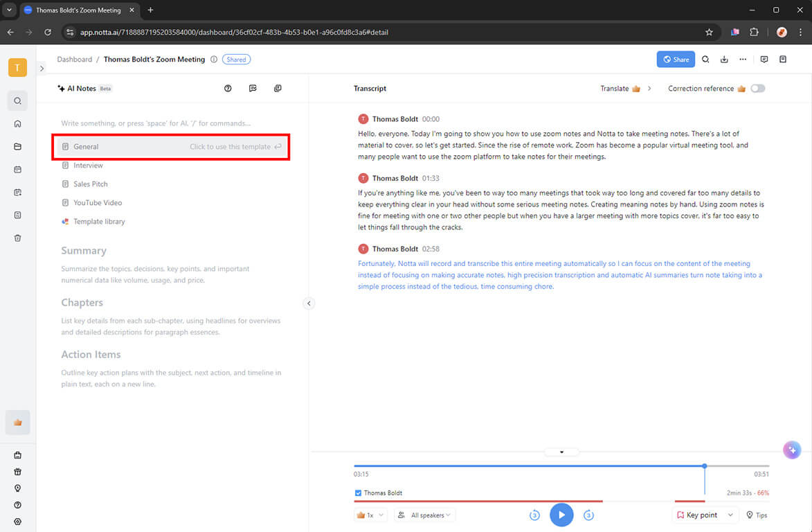The width and height of the screenshot is (812, 532).
Task: Click the 02:58 transcript timestamp
Action: tap(431, 249)
